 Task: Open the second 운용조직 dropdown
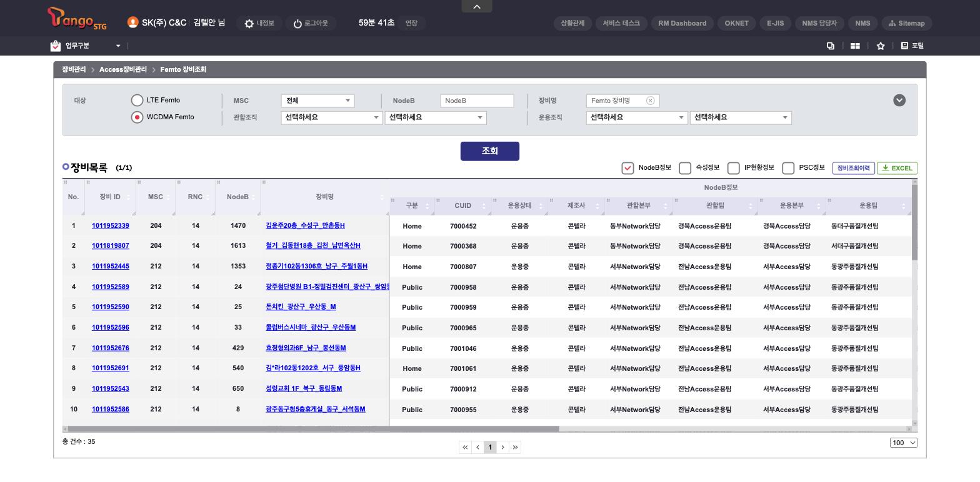pos(741,117)
